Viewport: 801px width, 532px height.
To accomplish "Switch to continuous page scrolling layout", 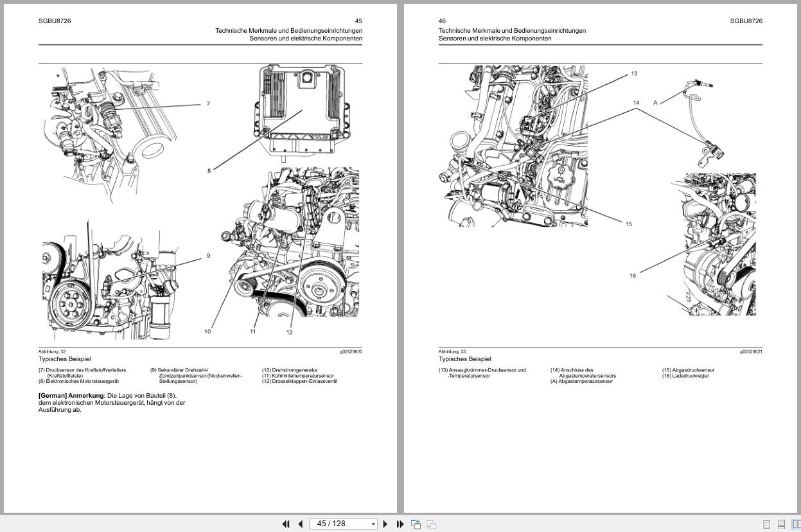I will pyautogui.click(x=781, y=524).
